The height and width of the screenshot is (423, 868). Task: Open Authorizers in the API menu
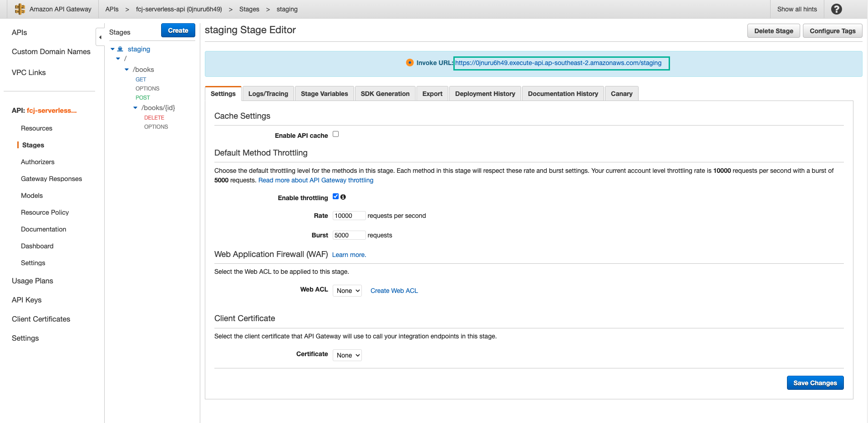pyautogui.click(x=37, y=162)
